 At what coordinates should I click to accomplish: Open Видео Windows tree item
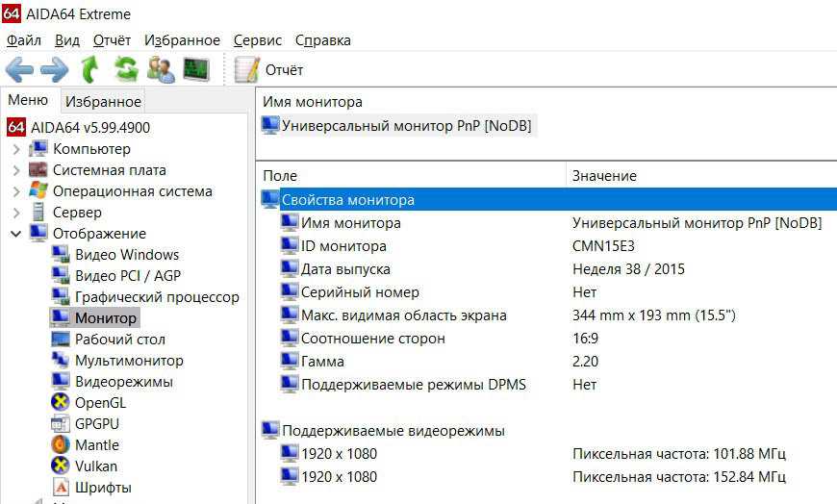[x=127, y=255]
